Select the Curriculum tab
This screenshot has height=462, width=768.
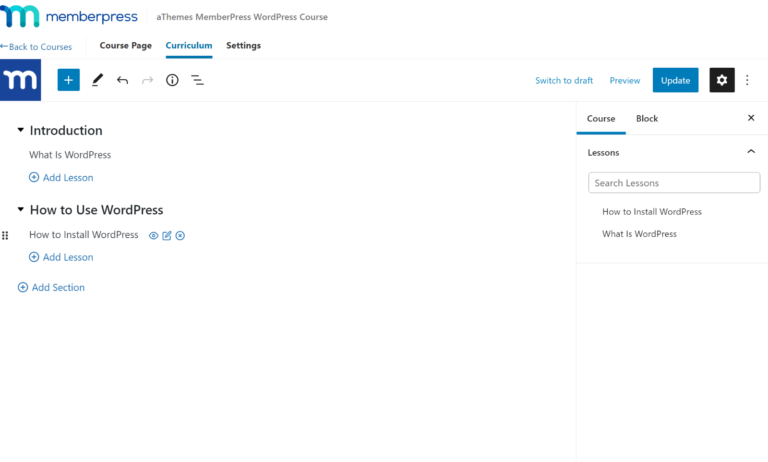(x=189, y=46)
